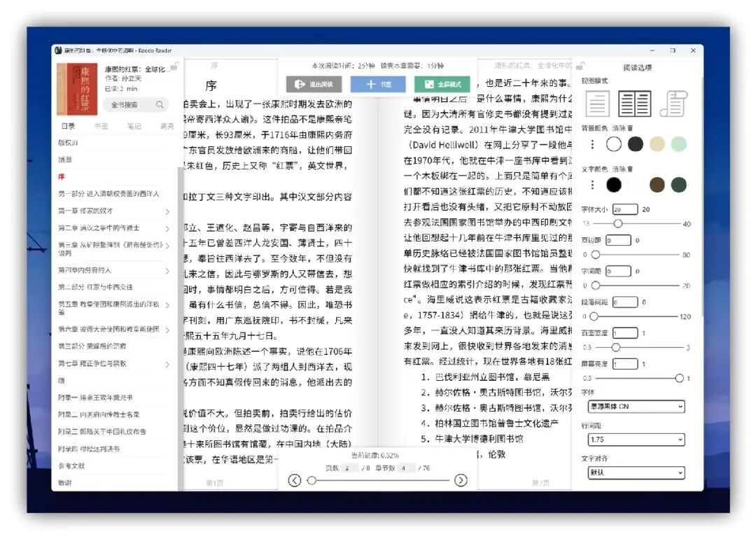Viewport: 756px width, 539px height.
Task: Click 退出阅读 exit reading button
Action: click(x=314, y=84)
